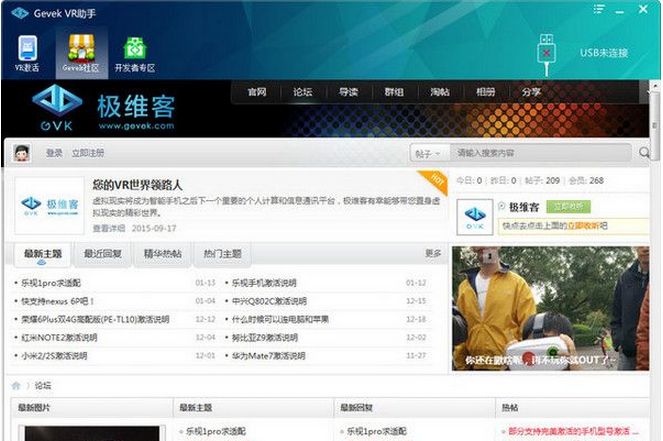Click the 立即收听 link in the yellow tip

point(583,226)
